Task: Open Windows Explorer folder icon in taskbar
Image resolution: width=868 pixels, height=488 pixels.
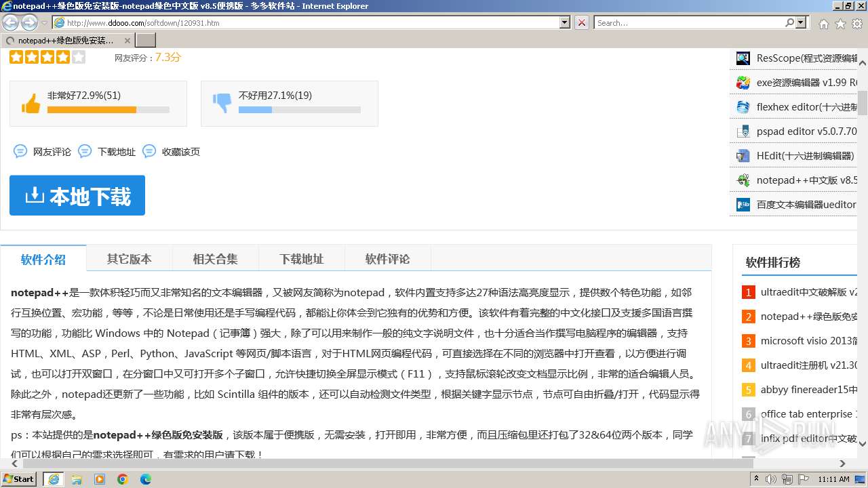Action: pos(77,479)
